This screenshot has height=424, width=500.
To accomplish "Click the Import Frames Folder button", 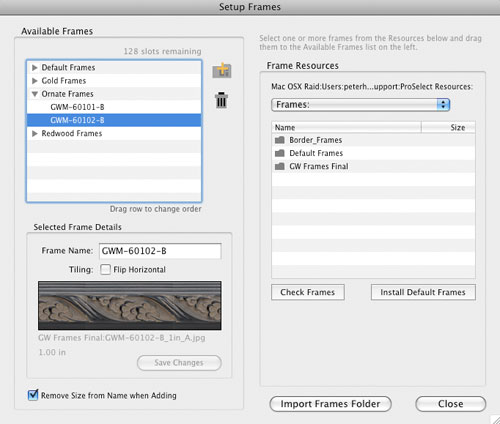I will coord(330,404).
